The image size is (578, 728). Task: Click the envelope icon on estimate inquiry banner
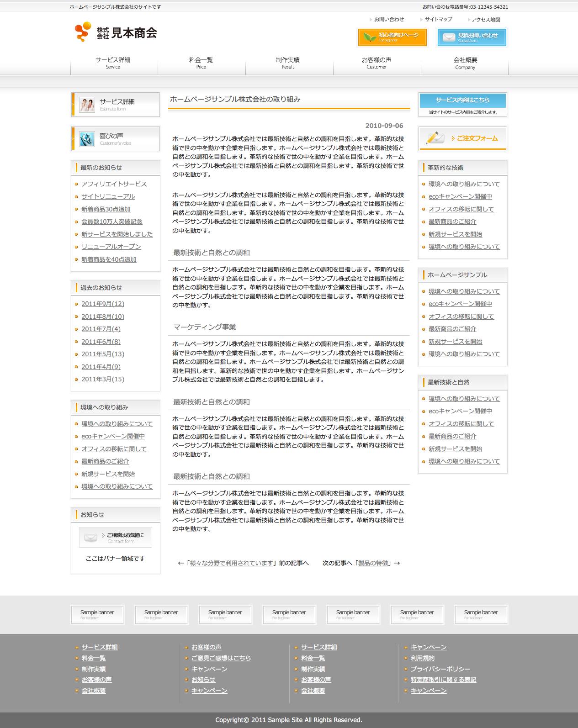(x=449, y=37)
